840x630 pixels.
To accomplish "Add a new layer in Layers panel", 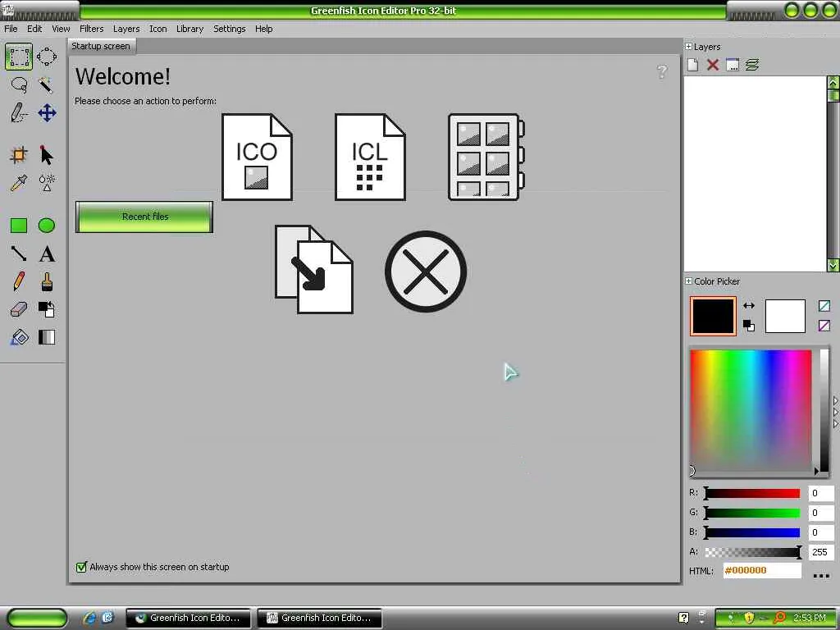I will (x=692, y=65).
